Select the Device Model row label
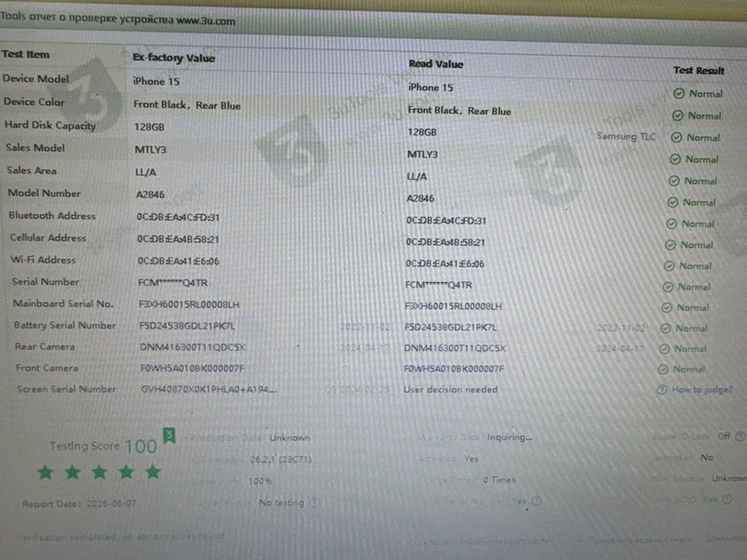747x560 pixels. [36, 79]
